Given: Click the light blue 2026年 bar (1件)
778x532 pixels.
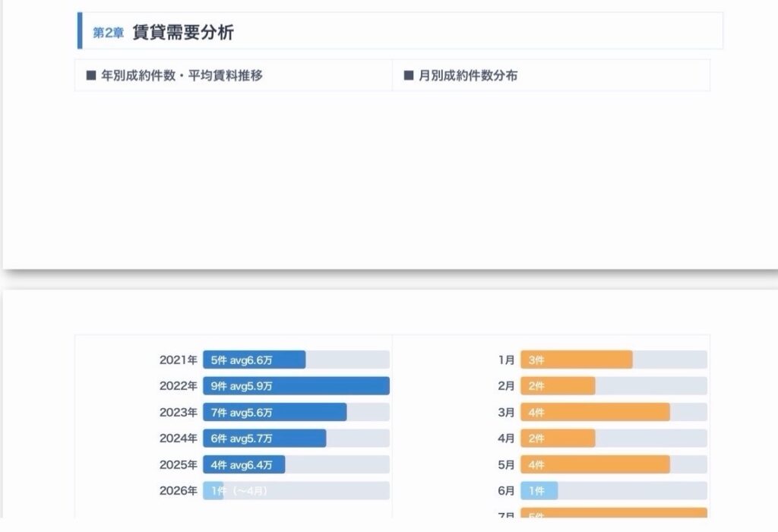Looking at the screenshot, I should click(213, 491).
